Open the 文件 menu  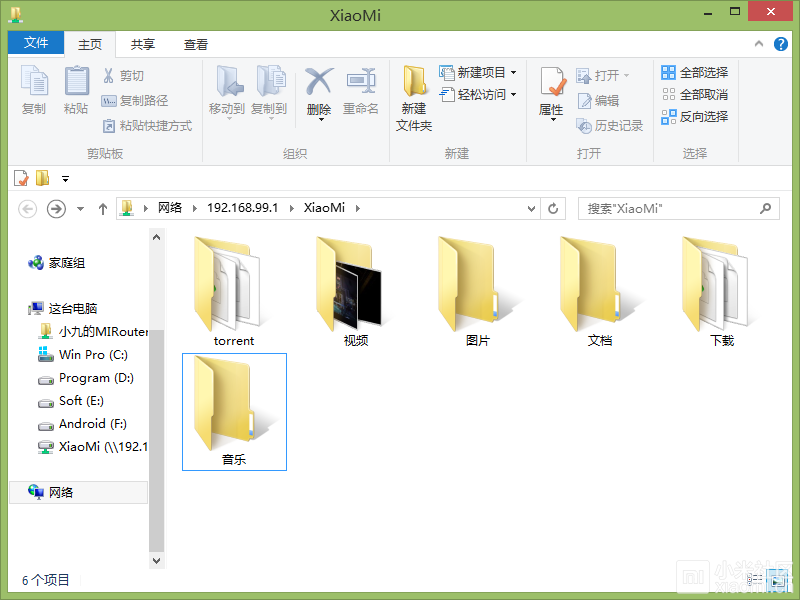pyautogui.click(x=36, y=43)
